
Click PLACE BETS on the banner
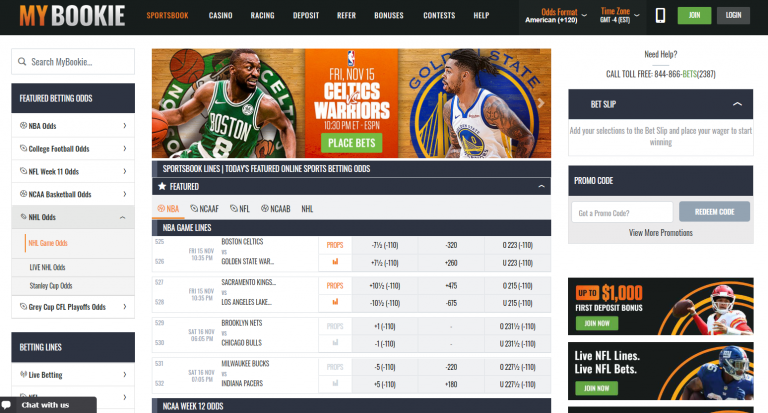(352, 143)
